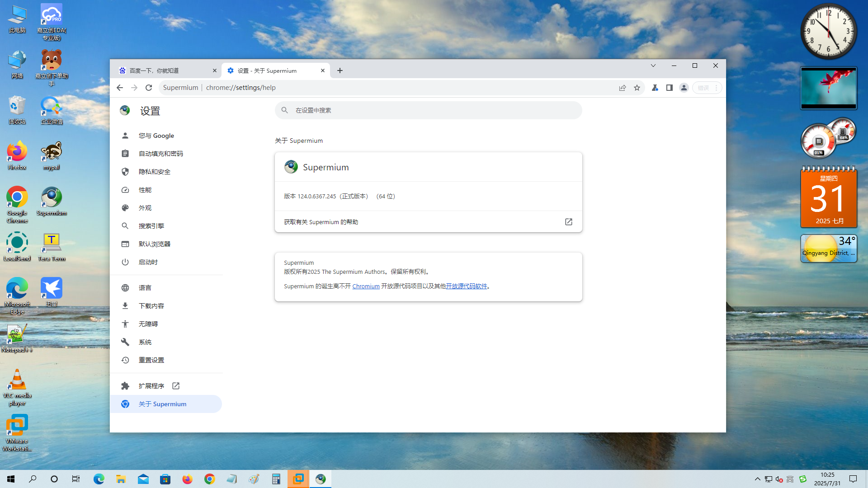Screen dimensions: 868x488
Task: Open the 迅雷 desktop shortcut
Action: (x=52, y=292)
